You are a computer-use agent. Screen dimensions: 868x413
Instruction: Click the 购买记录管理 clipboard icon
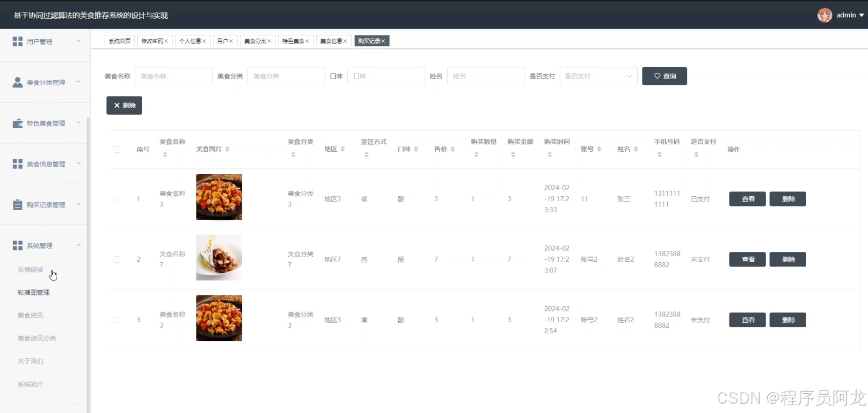point(17,205)
